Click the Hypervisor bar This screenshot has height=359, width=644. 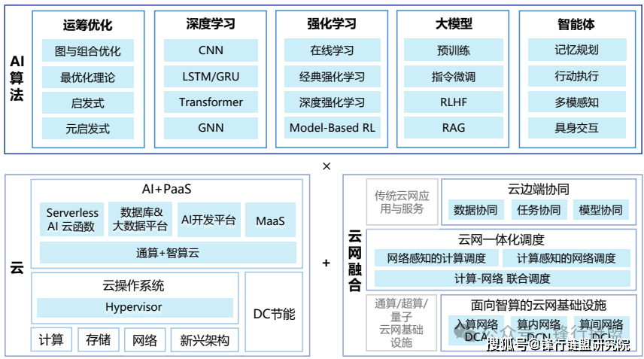tap(134, 308)
